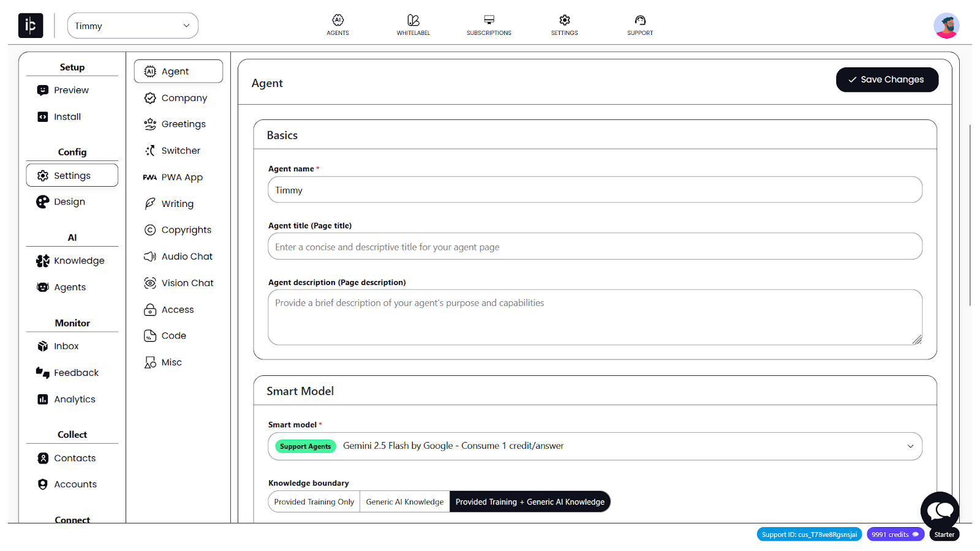Click the Save Changes button

pos(886,80)
